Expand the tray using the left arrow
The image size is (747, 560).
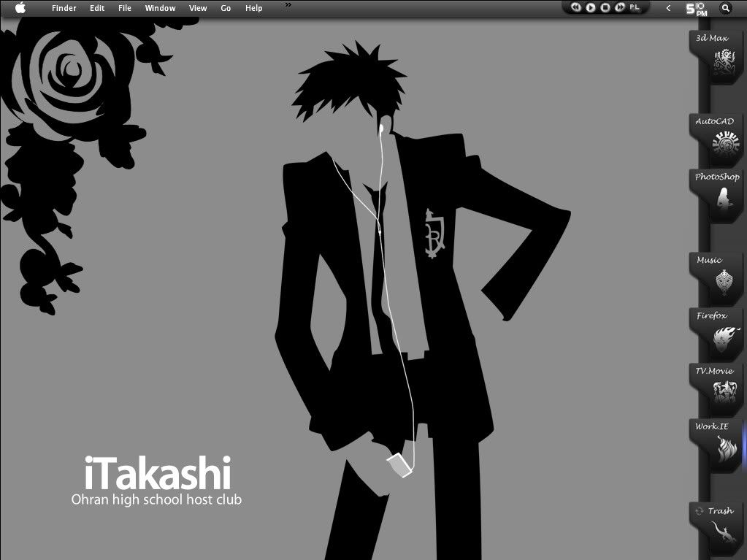[x=668, y=8]
